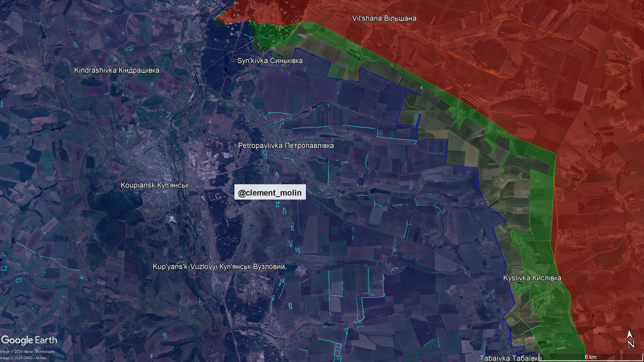Click the CNES / Airbus image attribution
Viewport: 644px width, 362px height.
(x=23, y=358)
